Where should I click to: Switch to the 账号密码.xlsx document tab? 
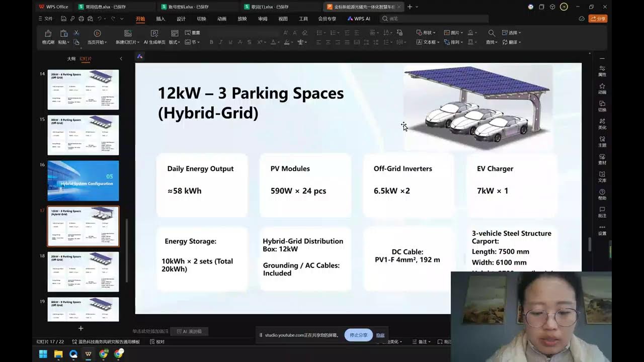point(199,7)
